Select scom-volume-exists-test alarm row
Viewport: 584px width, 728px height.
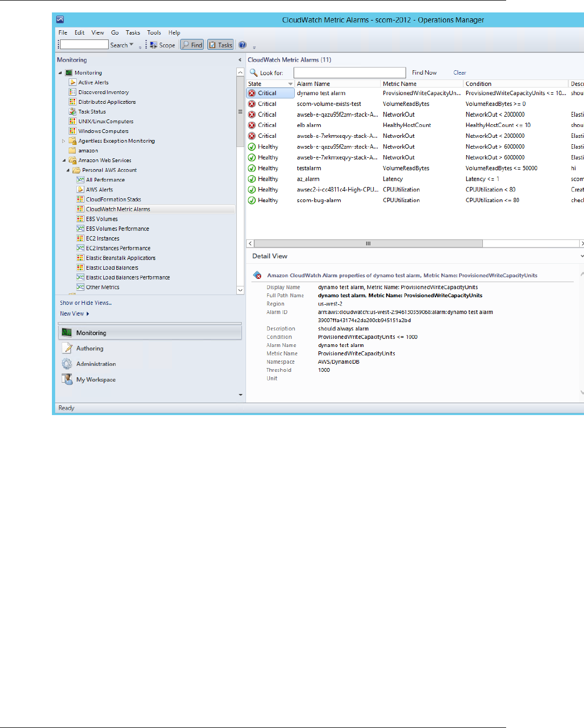coord(415,104)
